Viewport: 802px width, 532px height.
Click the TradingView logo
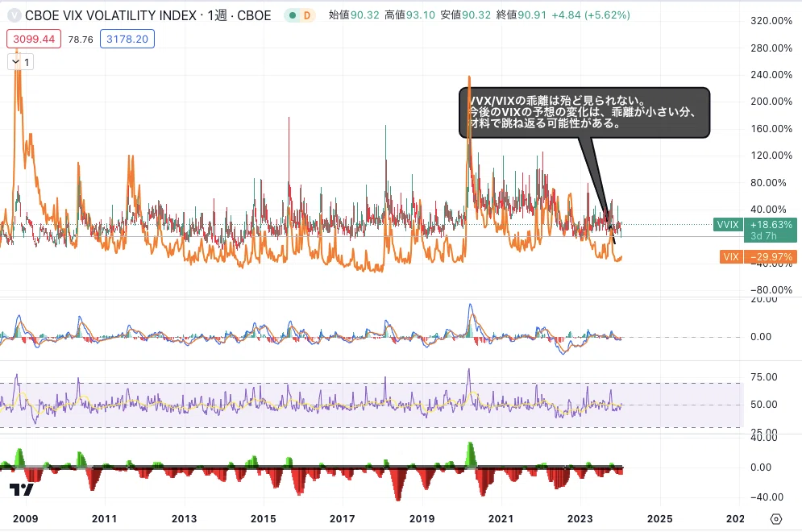click(22, 489)
